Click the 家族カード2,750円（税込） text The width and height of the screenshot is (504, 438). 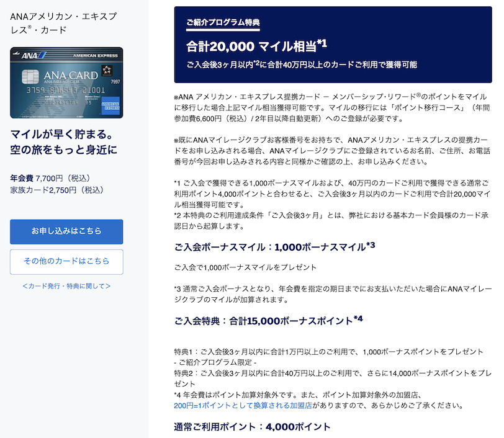pyautogui.click(x=57, y=190)
